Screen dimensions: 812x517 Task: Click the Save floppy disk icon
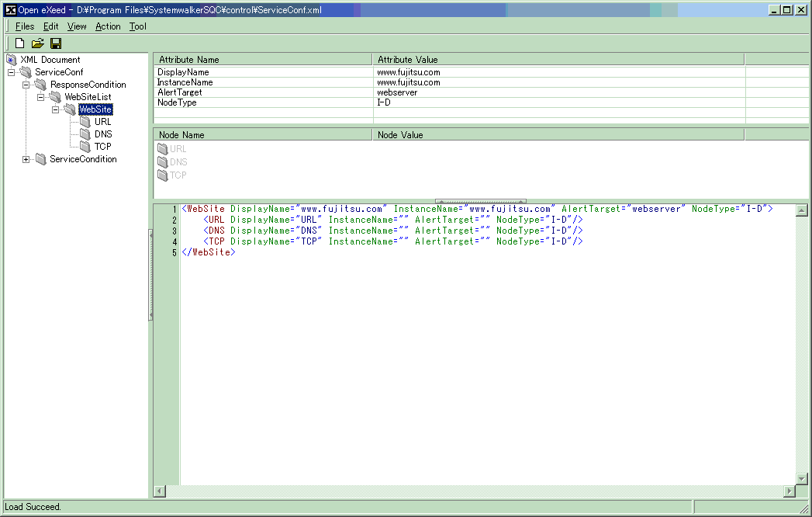tap(56, 43)
